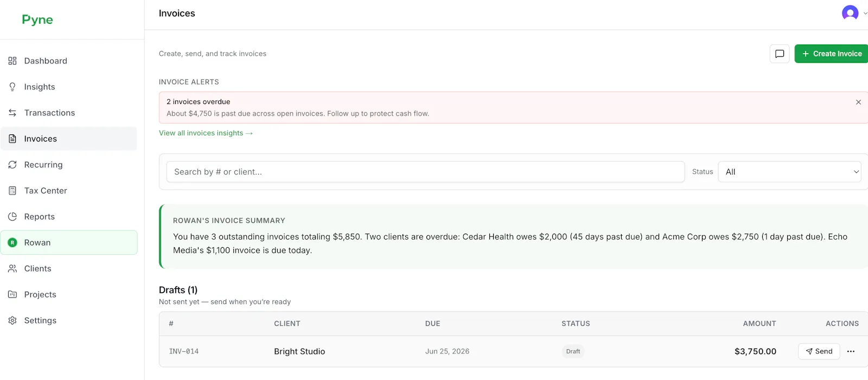Viewport: 868px width, 380px height.
Task: Follow View all invoices insights link
Action: tap(206, 133)
